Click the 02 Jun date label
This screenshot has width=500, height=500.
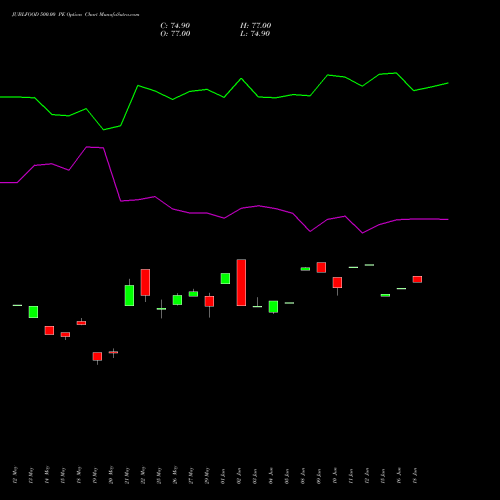[x=239, y=476]
